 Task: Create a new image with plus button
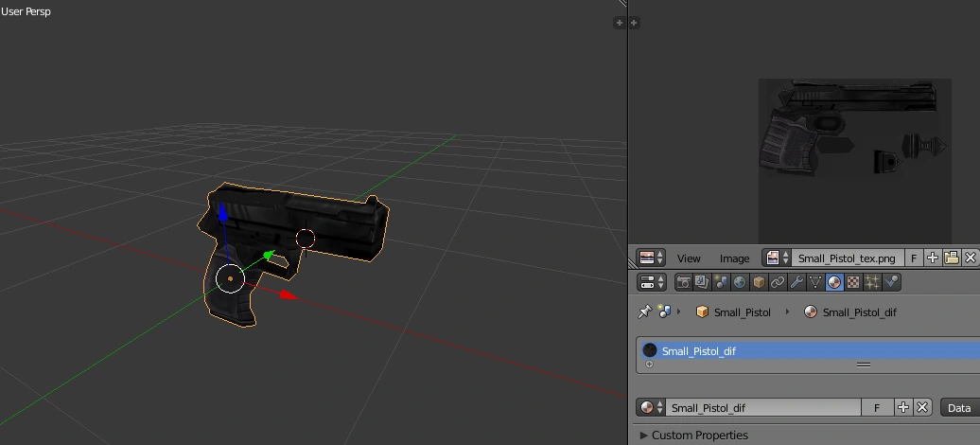932,258
